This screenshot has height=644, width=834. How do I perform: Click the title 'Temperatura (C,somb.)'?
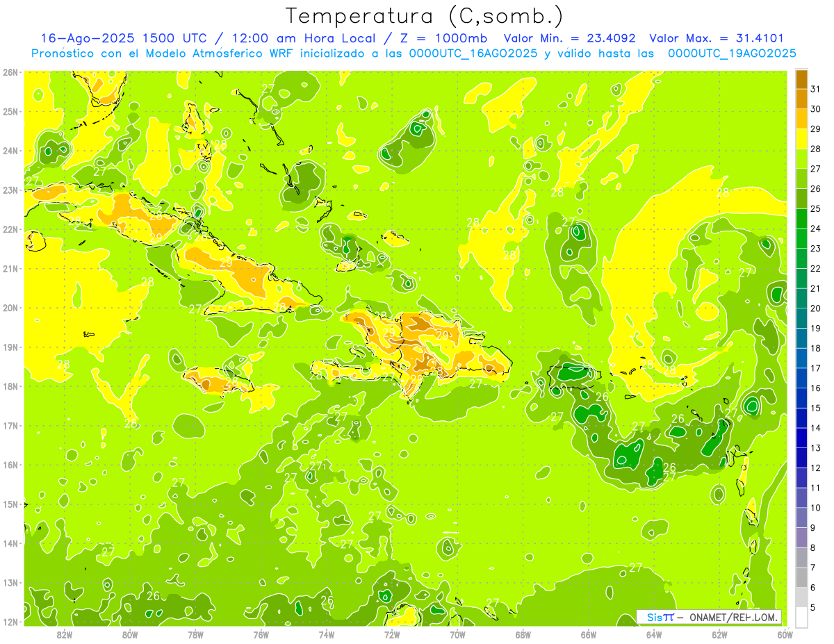click(425, 16)
